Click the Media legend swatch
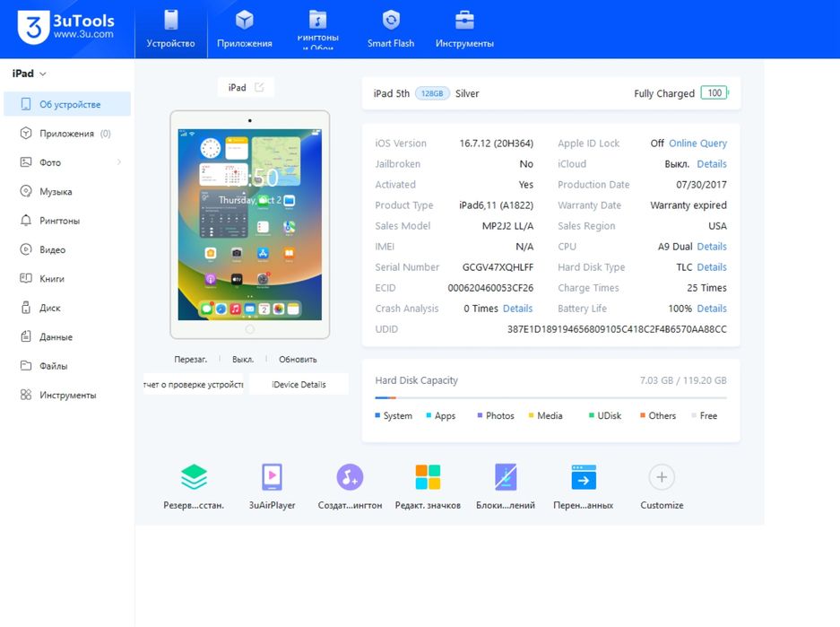 [531, 415]
